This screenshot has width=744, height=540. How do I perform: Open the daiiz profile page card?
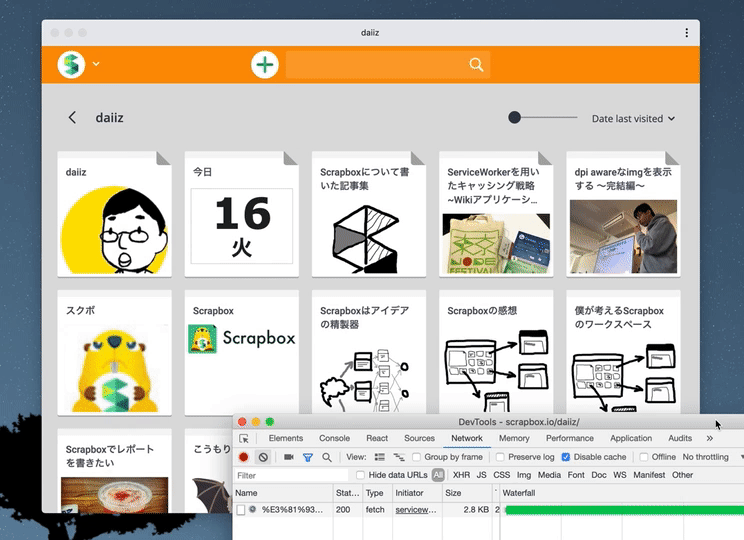coord(114,214)
